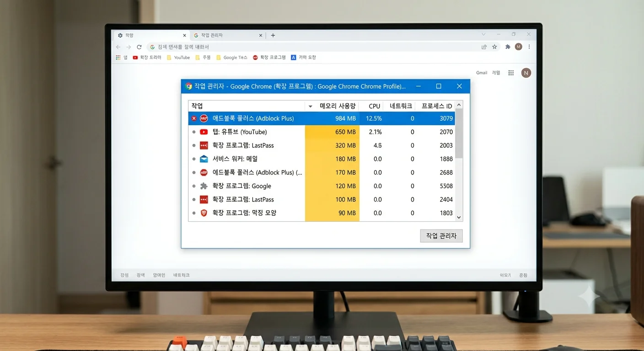Viewport: 644px width, 351px height.
Task: Click scroll up arrow in task list
Action: pos(459,105)
